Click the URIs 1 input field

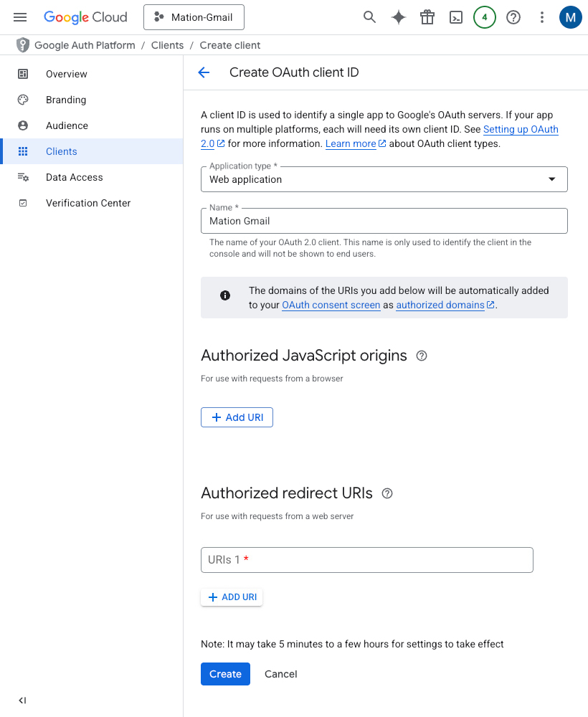366,560
